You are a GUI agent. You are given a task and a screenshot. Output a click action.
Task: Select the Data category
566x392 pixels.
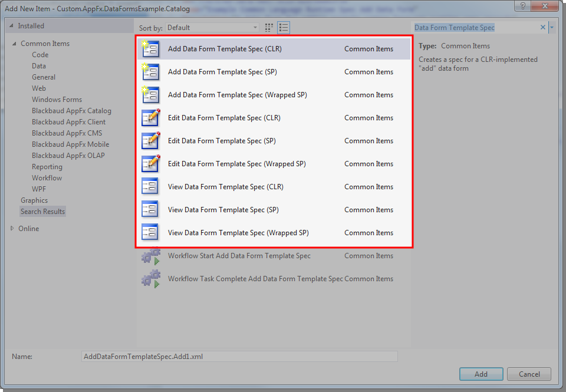[x=39, y=66]
